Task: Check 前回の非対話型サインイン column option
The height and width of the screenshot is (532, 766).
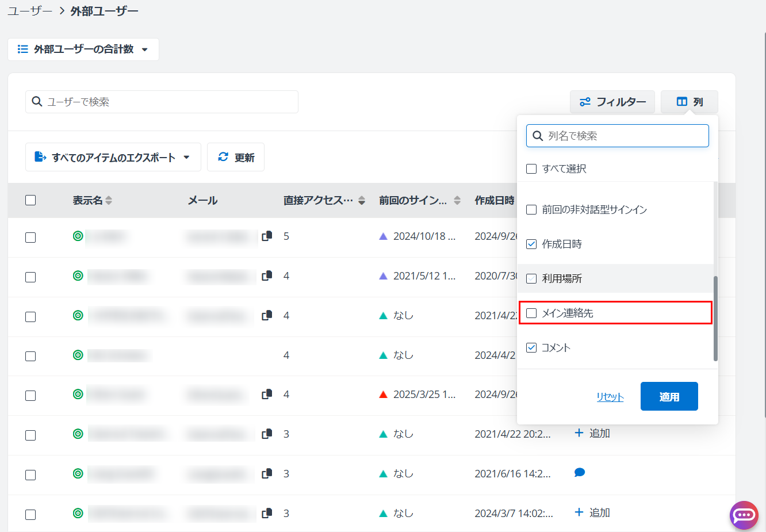Action: point(531,209)
